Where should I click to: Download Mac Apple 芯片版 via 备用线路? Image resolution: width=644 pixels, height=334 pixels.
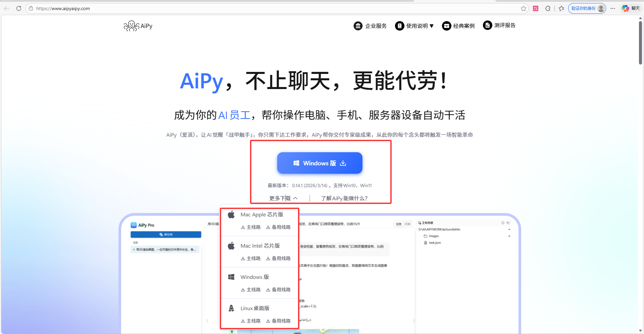(x=278, y=227)
